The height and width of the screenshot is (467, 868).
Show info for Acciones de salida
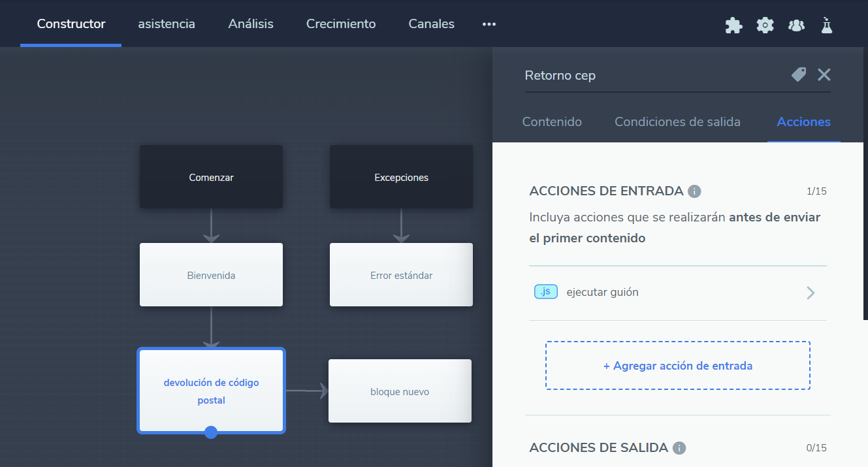click(x=679, y=448)
